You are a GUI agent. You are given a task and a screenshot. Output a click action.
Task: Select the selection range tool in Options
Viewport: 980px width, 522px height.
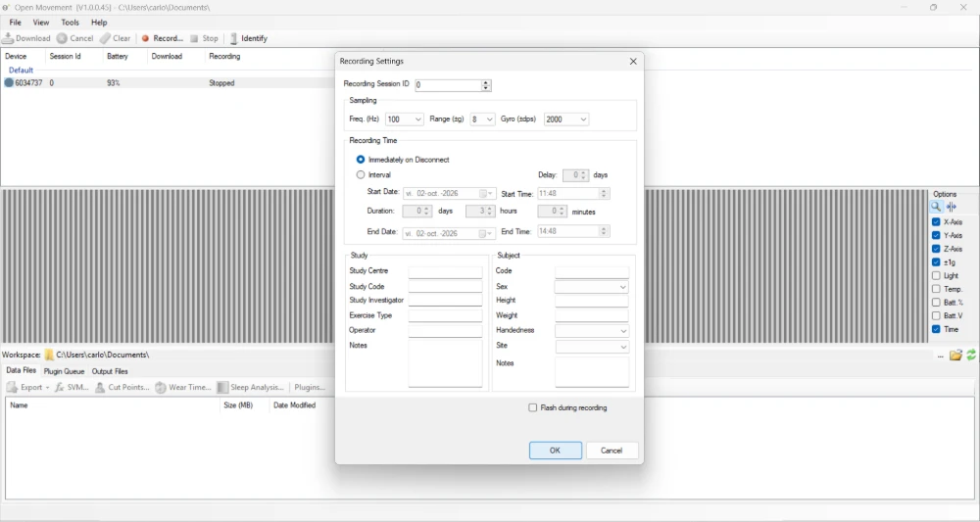click(x=952, y=207)
